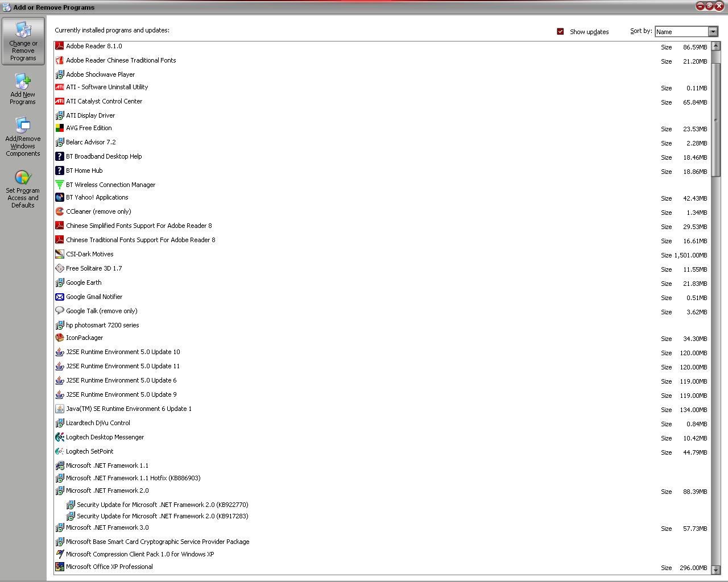
Task: Click the 134.00MB size for Java SE 6
Action: click(x=693, y=410)
